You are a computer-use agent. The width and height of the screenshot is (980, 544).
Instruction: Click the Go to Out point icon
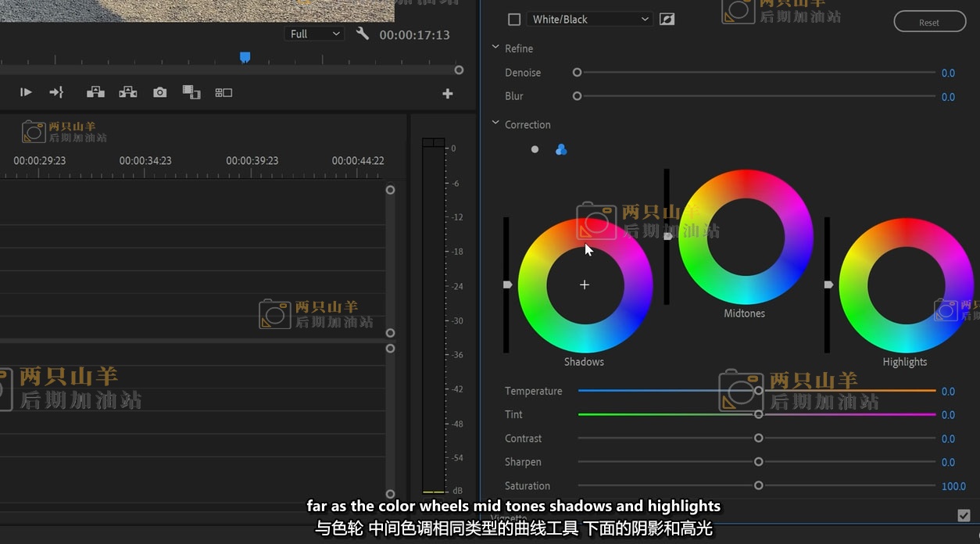(x=56, y=92)
